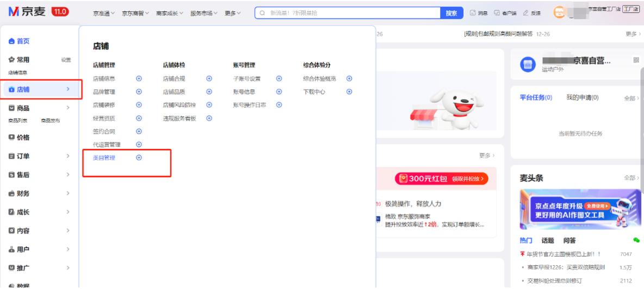The height and width of the screenshot is (289, 644).
Task: Select 店铺 in the sidebar
Action: 41,90
